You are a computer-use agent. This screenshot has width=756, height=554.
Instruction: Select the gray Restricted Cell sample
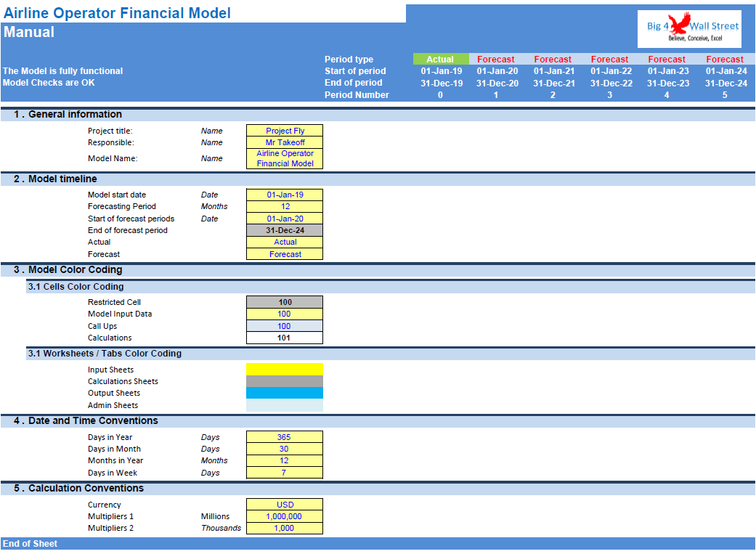pos(284,301)
